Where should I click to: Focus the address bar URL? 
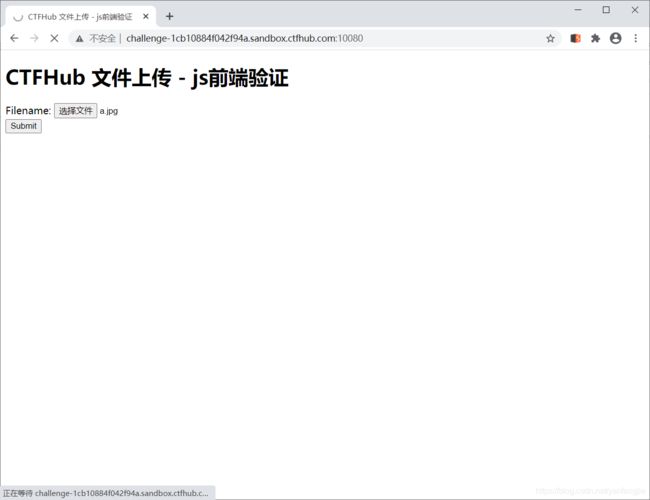coord(245,39)
